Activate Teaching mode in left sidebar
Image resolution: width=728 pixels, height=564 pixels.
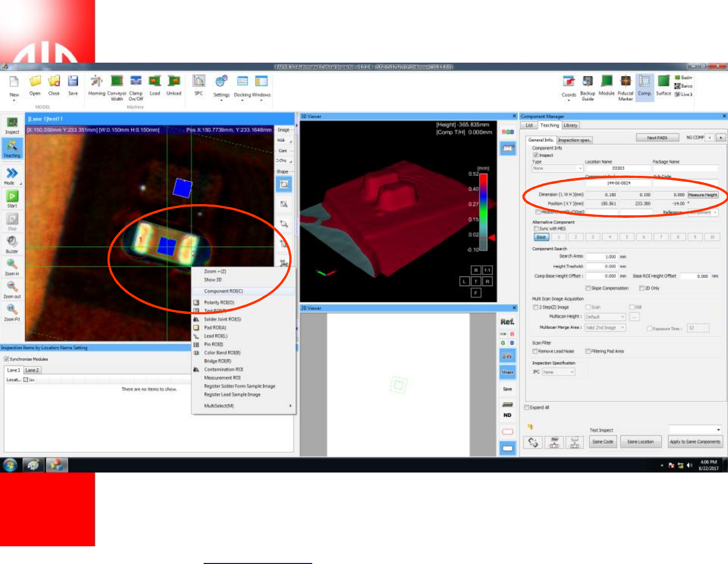tap(12, 149)
